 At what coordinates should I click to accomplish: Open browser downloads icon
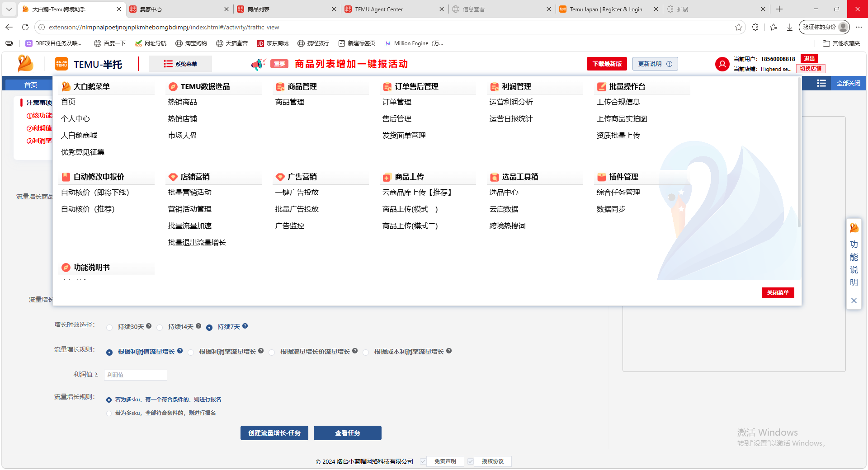(x=790, y=27)
